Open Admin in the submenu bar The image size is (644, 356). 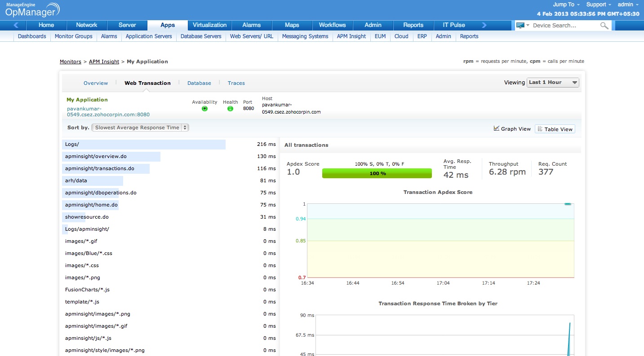[444, 36]
